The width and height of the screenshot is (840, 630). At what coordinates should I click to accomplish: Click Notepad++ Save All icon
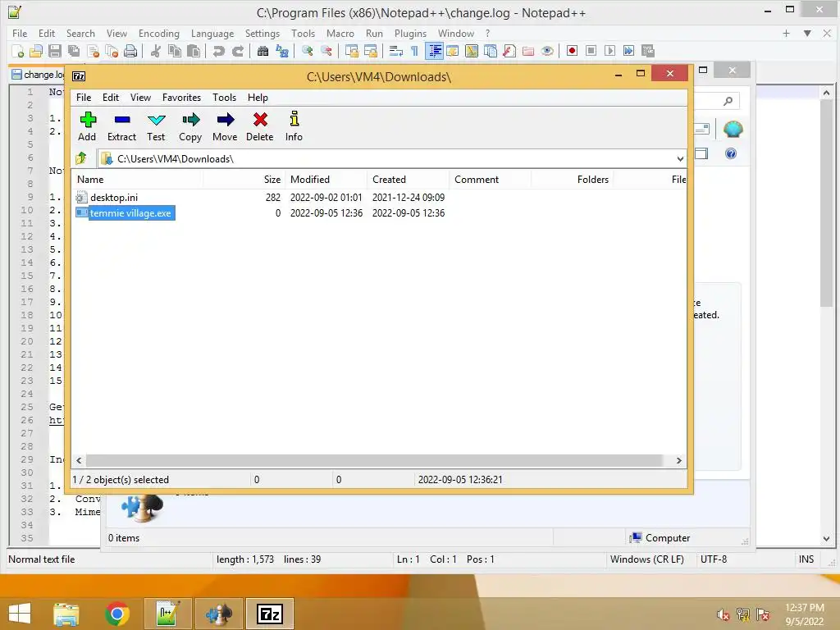click(x=73, y=51)
